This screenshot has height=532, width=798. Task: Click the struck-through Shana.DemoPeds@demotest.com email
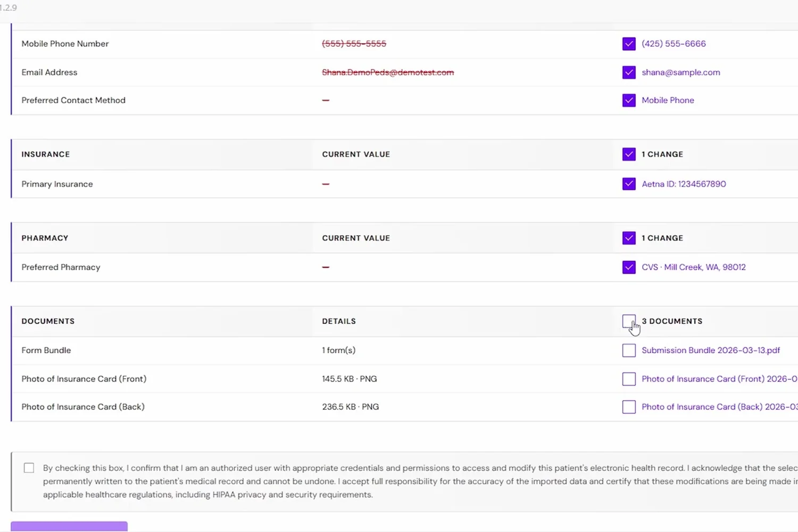click(388, 72)
